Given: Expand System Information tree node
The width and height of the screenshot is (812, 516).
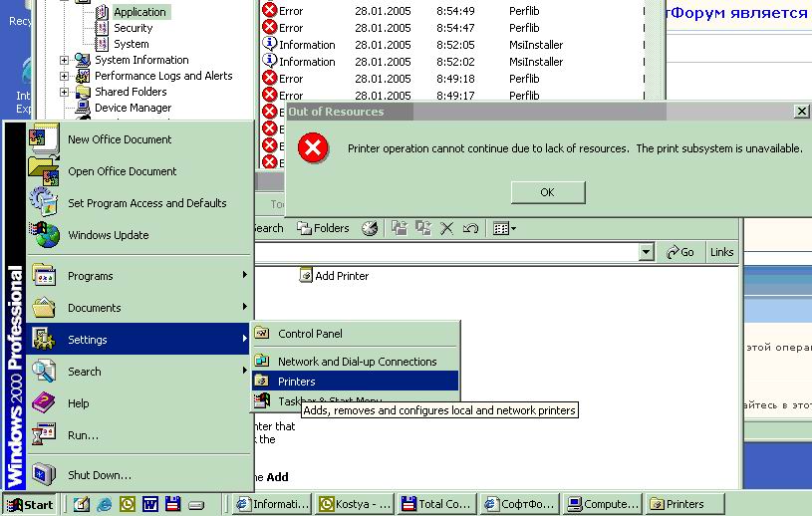Looking at the screenshot, I should pos(64,60).
